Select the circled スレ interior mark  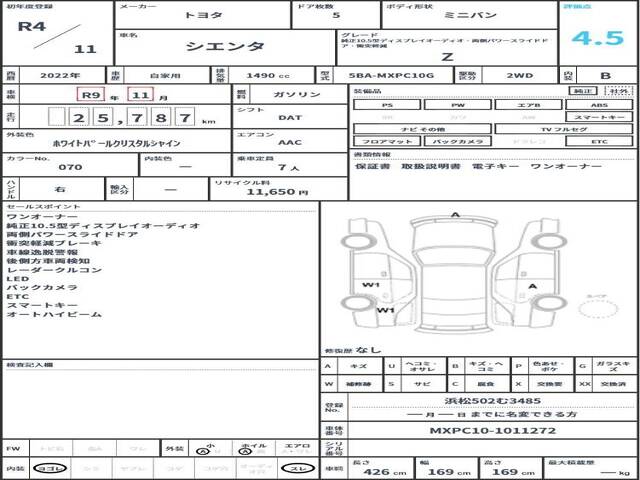[x=297, y=468]
